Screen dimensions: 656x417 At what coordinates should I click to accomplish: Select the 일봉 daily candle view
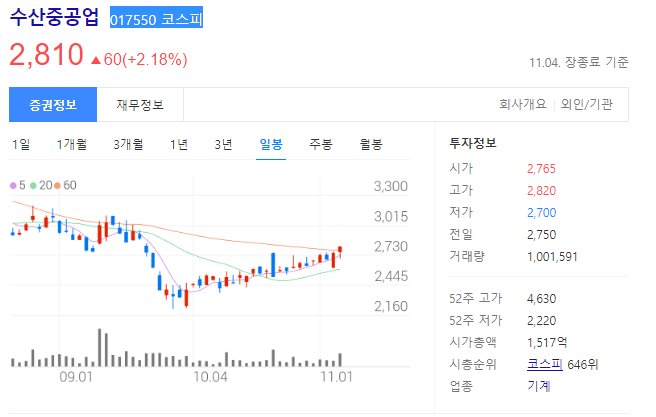coord(271,145)
